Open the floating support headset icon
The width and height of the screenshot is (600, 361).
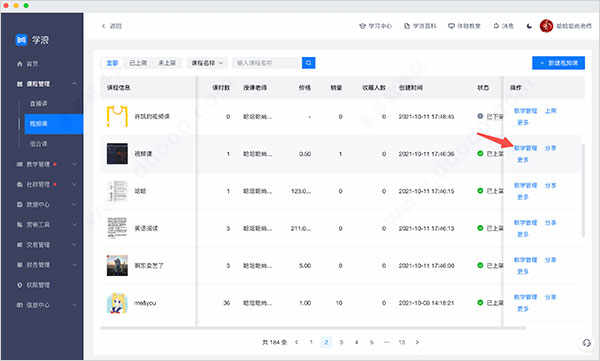[x=586, y=343]
